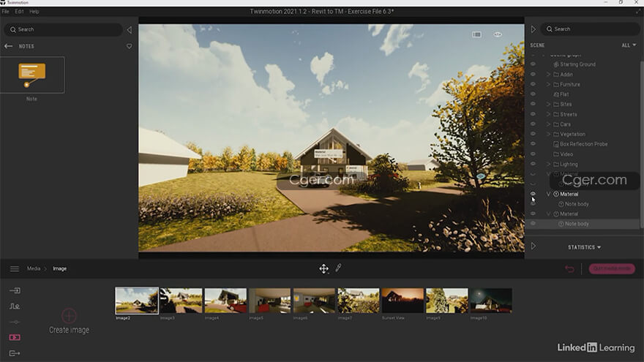644x362 pixels.
Task: Click the Box Reflection Probe icon
Action: tap(555, 144)
